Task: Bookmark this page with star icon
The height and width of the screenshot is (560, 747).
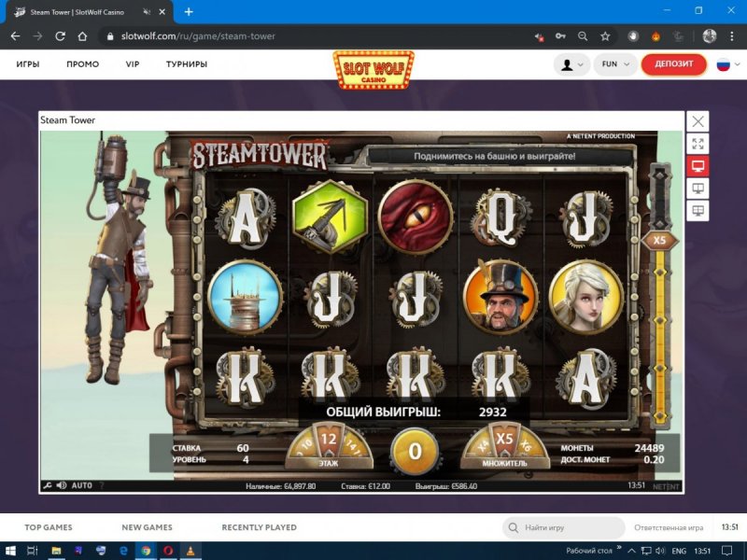Action: pyautogui.click(x=605, y=36)
